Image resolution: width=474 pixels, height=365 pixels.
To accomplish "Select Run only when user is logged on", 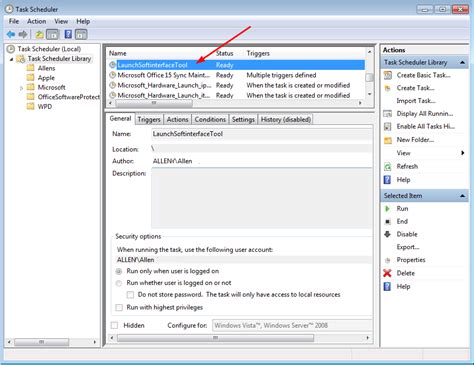I will (119, 271).
